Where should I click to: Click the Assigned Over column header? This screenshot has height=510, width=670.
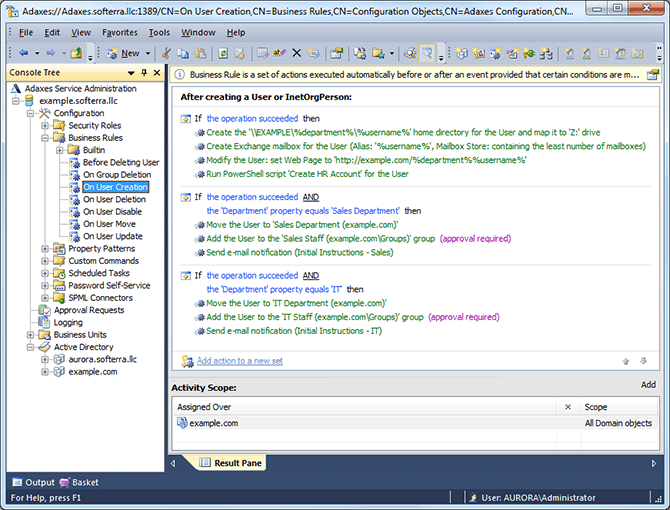(x=364, y=407)
